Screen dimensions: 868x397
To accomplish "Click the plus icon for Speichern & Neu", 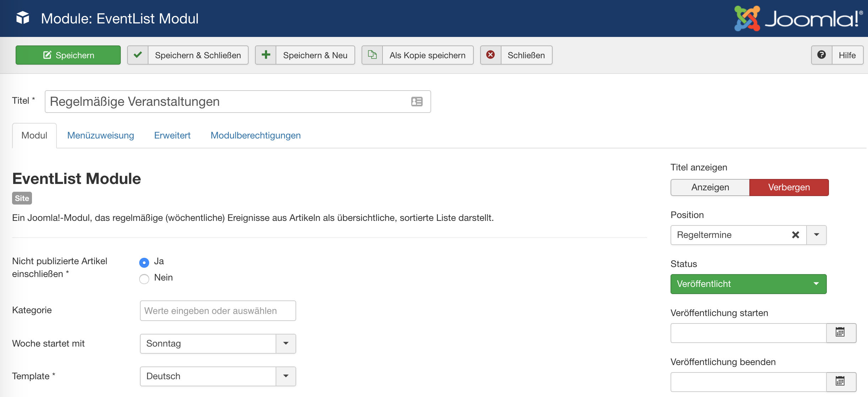I will coord(266,55).
